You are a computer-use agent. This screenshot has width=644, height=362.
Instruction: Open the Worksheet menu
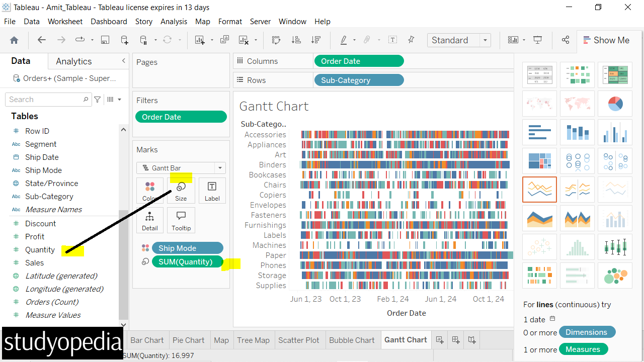(x=65, y=22)
